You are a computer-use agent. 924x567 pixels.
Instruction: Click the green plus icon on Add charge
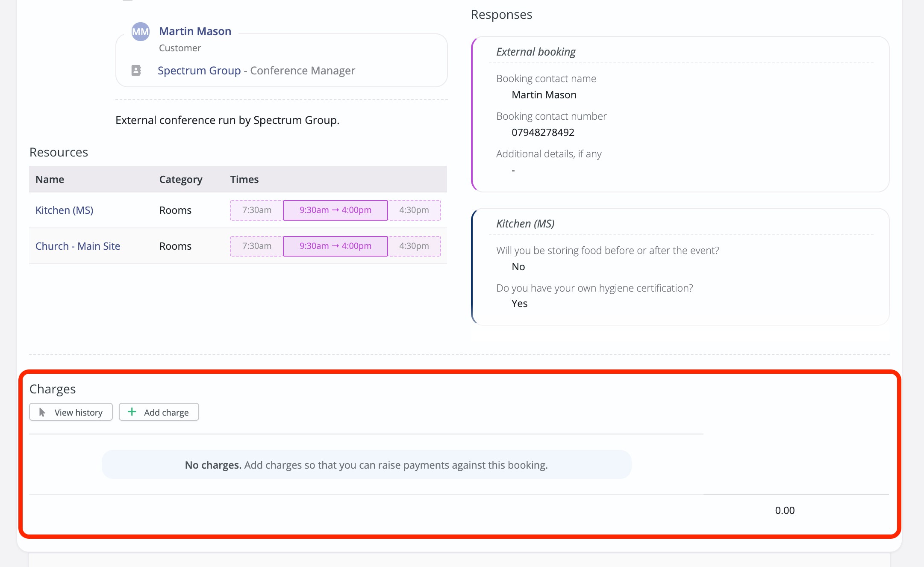pos(132,412)
